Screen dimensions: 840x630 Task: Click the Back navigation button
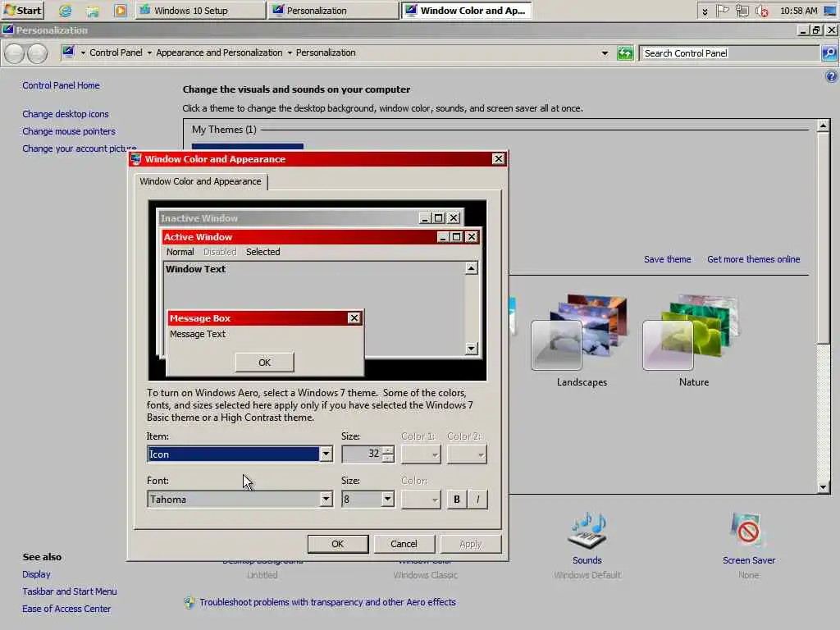click(15, 53)
